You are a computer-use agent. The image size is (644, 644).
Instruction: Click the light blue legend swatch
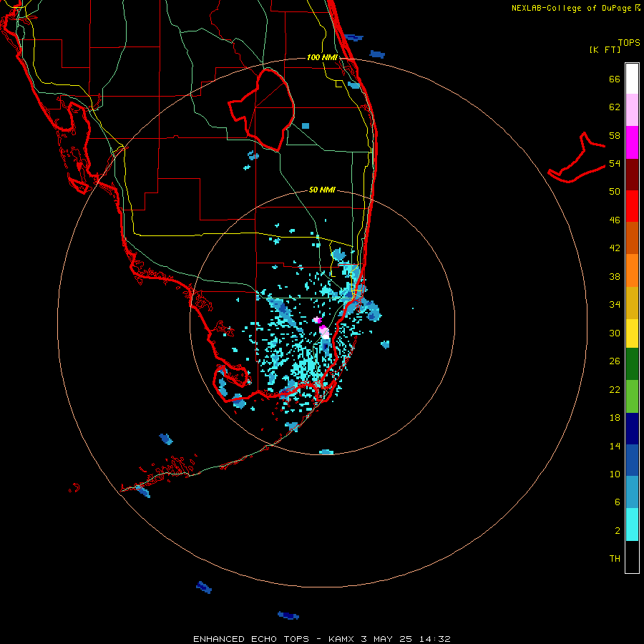coord(632,492)
